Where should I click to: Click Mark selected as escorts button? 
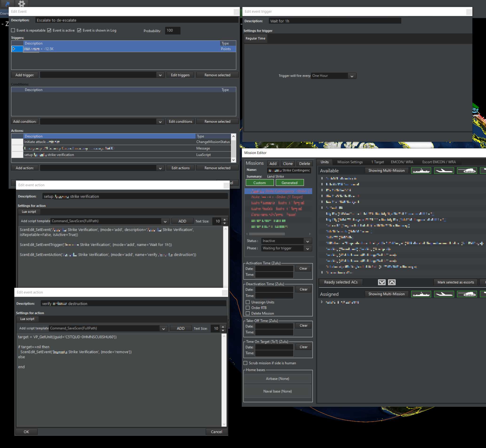[455, 282]
